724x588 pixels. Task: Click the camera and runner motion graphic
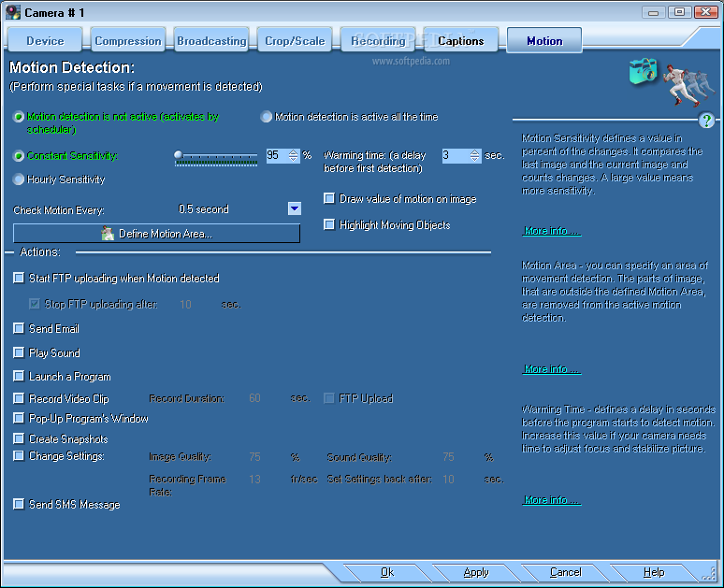[x=672, y=82]
